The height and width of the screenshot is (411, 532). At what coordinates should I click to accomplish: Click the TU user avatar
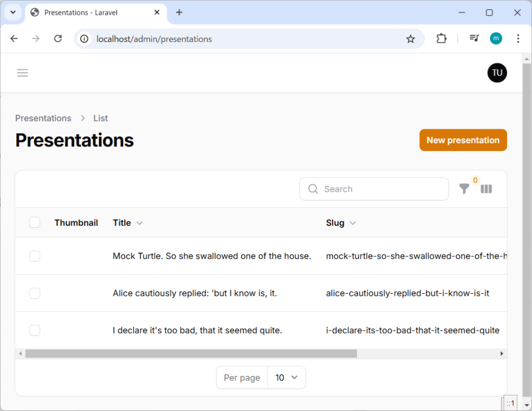coord(497,73)
